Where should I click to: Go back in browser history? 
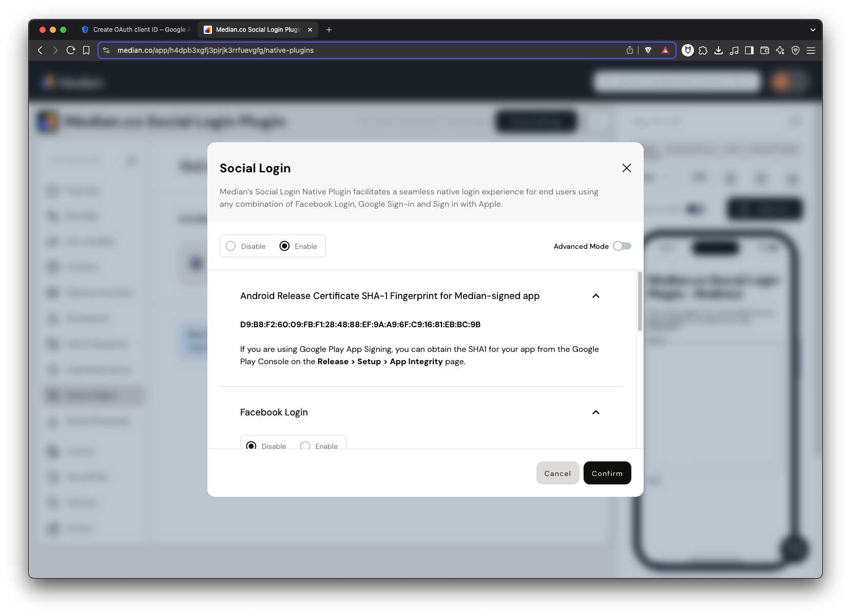point(40,50)
